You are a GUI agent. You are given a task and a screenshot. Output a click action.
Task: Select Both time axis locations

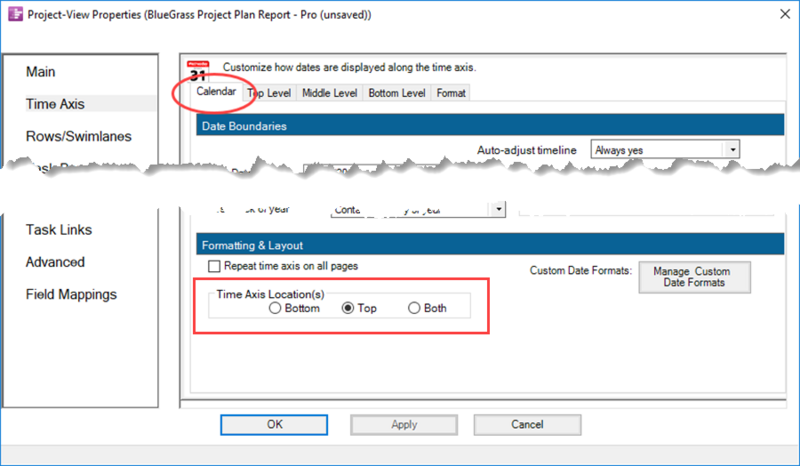point(414,308)
